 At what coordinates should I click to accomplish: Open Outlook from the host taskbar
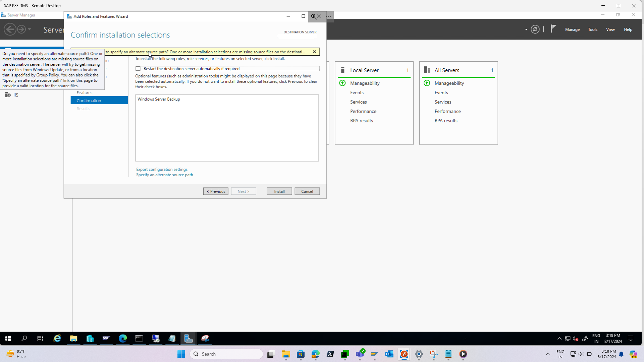pyautogui.click(x=389, y=354)
